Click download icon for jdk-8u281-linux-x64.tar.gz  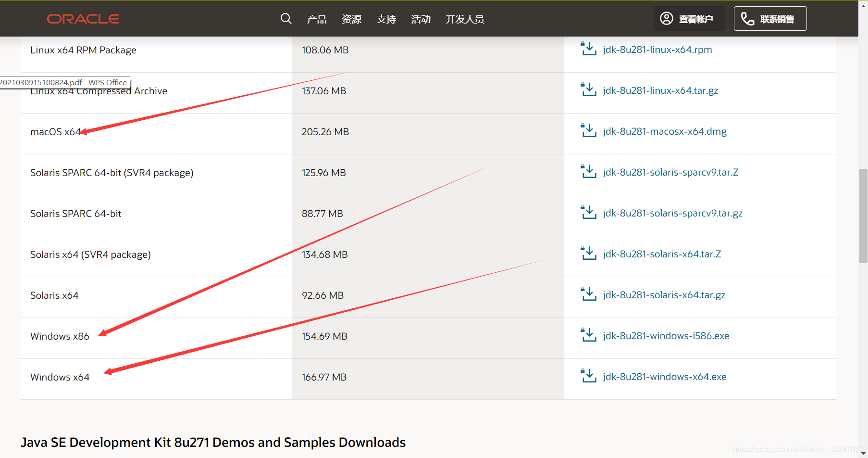(589, 89)
